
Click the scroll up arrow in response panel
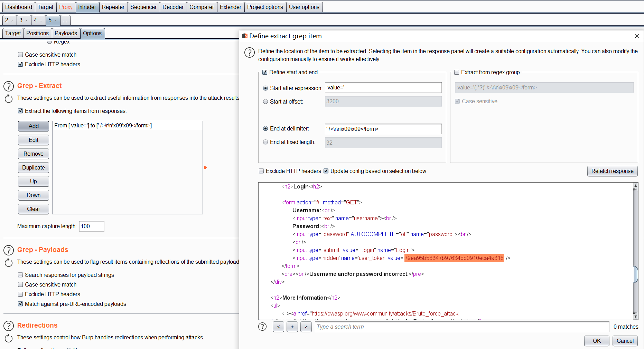(635, 186)
